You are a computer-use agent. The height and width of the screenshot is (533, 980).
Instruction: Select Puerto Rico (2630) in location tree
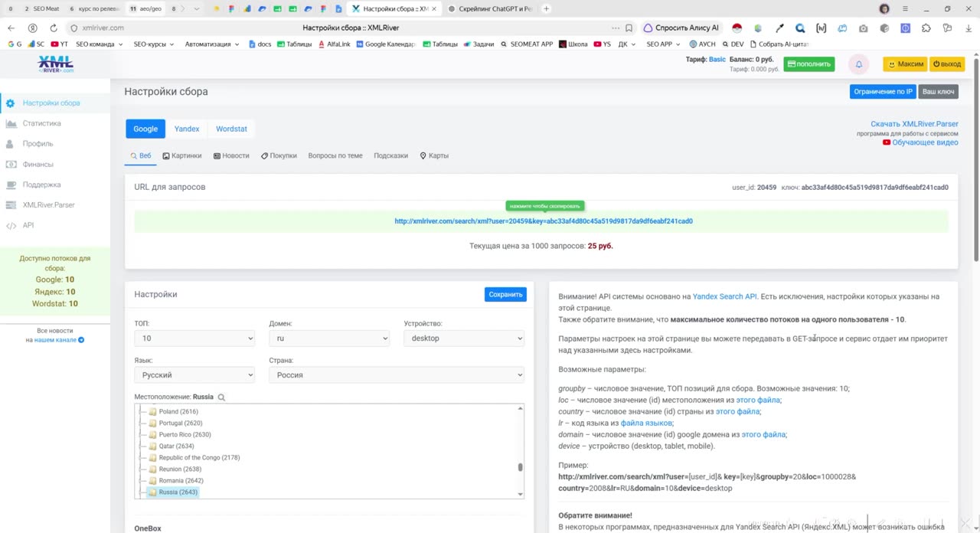185,434
